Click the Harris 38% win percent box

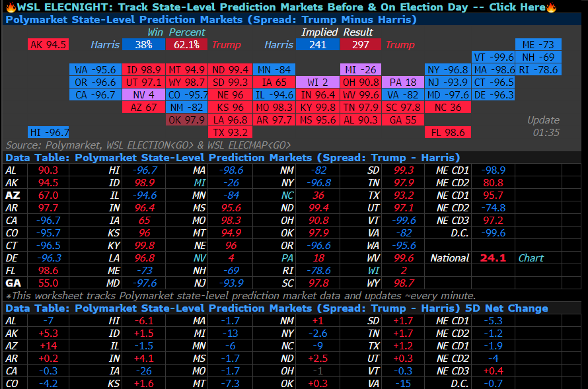click(x=143, y=45)
